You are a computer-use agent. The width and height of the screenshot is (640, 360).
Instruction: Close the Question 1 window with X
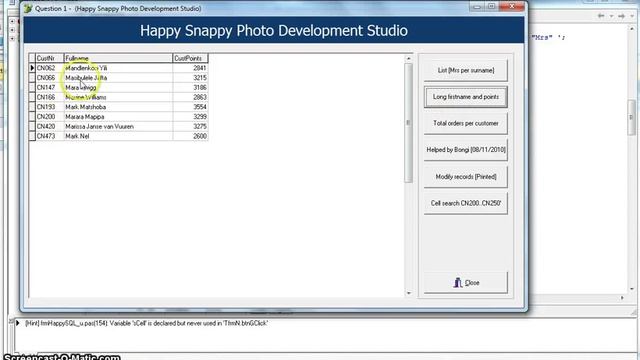pos(512,7)
